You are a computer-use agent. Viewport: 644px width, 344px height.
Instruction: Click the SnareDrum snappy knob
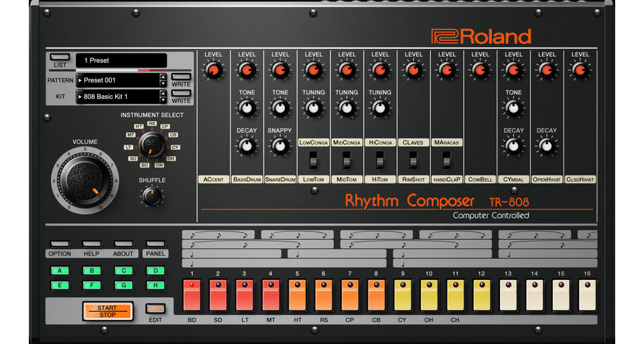pos(280,146)
